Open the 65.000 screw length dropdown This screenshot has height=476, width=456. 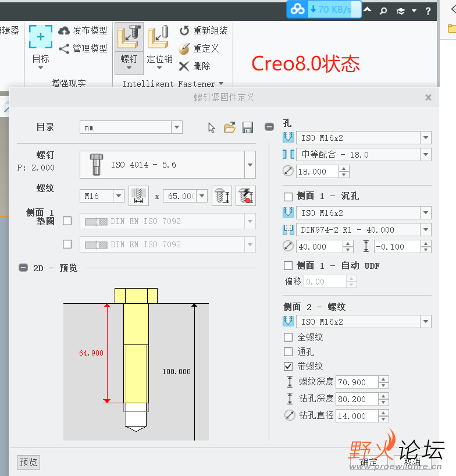[x=202, y=196]
